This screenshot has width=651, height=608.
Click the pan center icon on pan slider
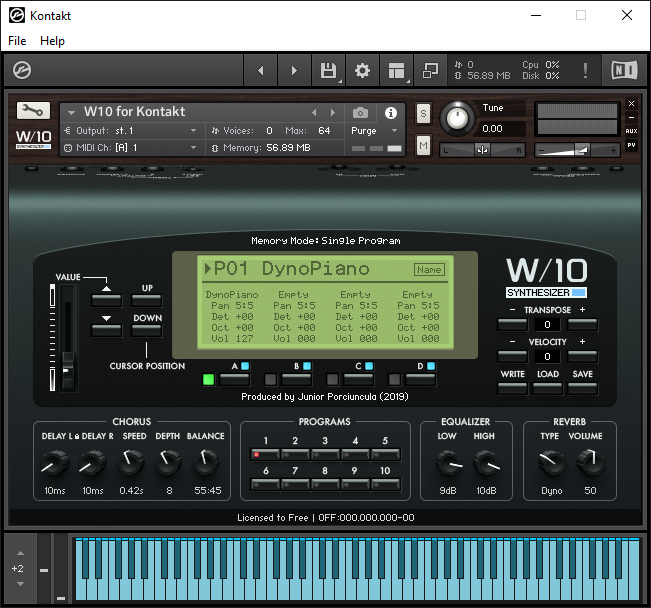pos(482,150)
